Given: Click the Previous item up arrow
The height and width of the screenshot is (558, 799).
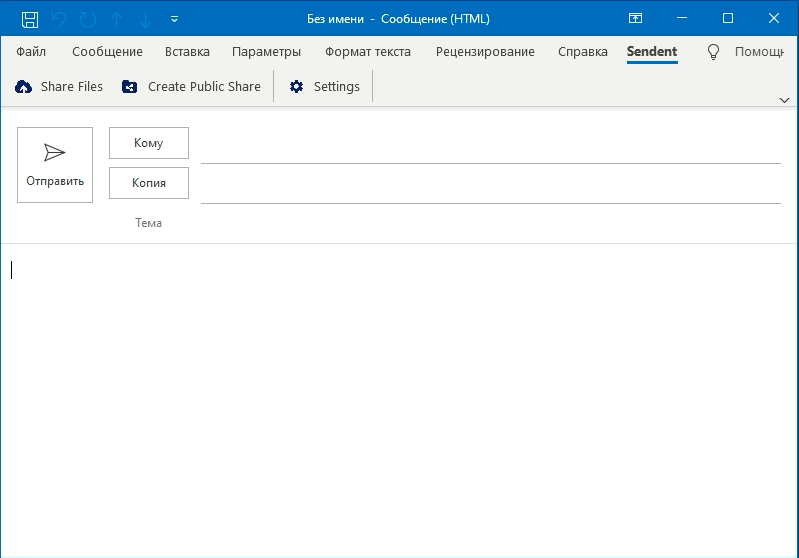Looking at the screenshot, I should pos(117,19).
